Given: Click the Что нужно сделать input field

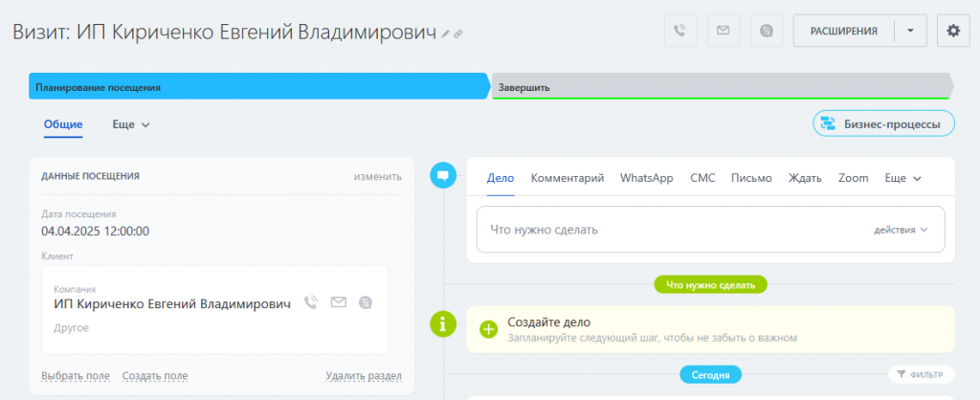Looking at the screenshot, I should click(711, 230).
